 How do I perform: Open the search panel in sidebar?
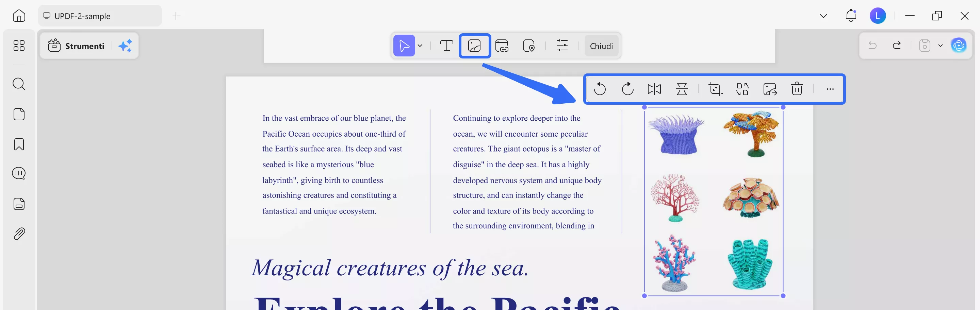pyautogui.click(x=19, y=84)
